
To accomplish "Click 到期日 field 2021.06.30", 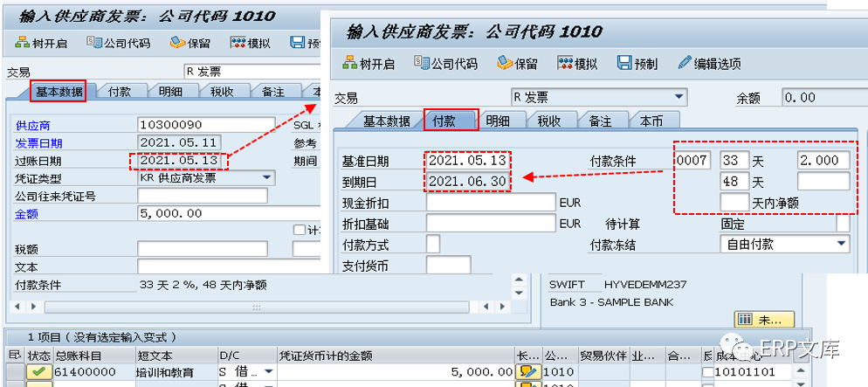I will [468, 181].
